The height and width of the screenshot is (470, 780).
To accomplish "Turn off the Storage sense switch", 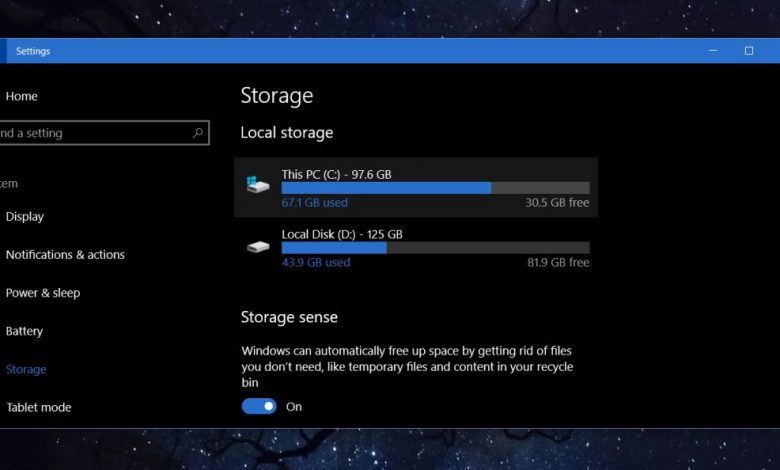I will (259, 406).
